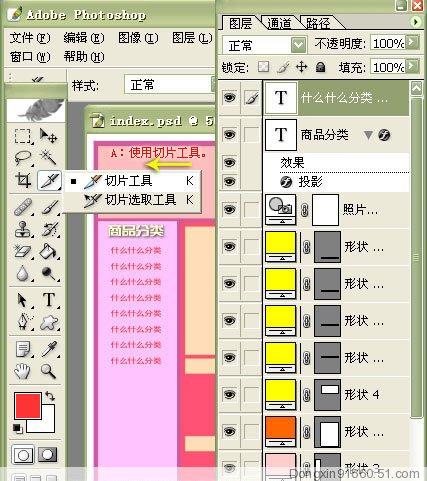
Task: Select the Blur tool
Action: click(23, 273)
